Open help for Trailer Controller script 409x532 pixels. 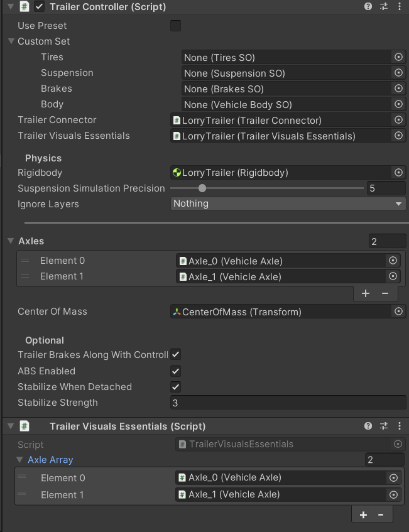pos(368,7)
